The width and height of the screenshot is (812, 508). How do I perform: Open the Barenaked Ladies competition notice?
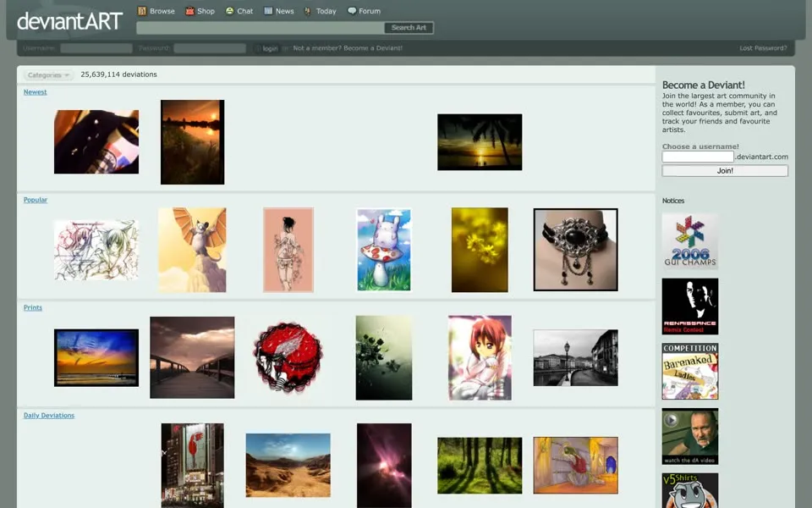[x=690, y=371]
